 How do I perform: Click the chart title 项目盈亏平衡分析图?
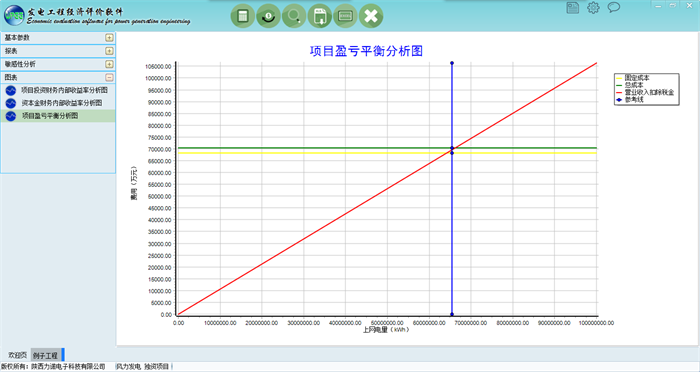coord(366,51)
